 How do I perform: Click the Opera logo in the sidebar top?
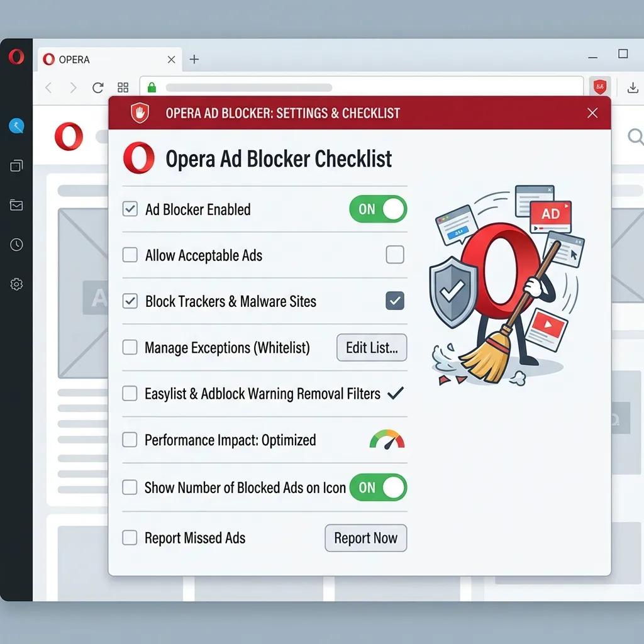tap(16, 57)
